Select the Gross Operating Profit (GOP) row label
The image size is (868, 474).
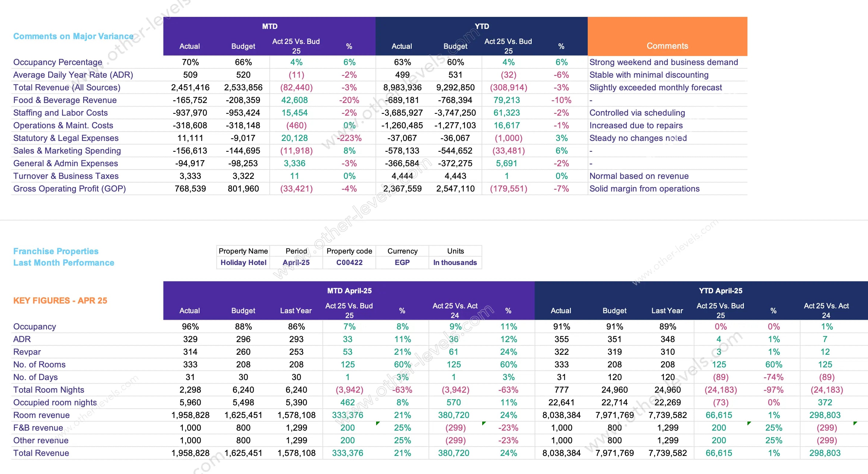point(69,189)
